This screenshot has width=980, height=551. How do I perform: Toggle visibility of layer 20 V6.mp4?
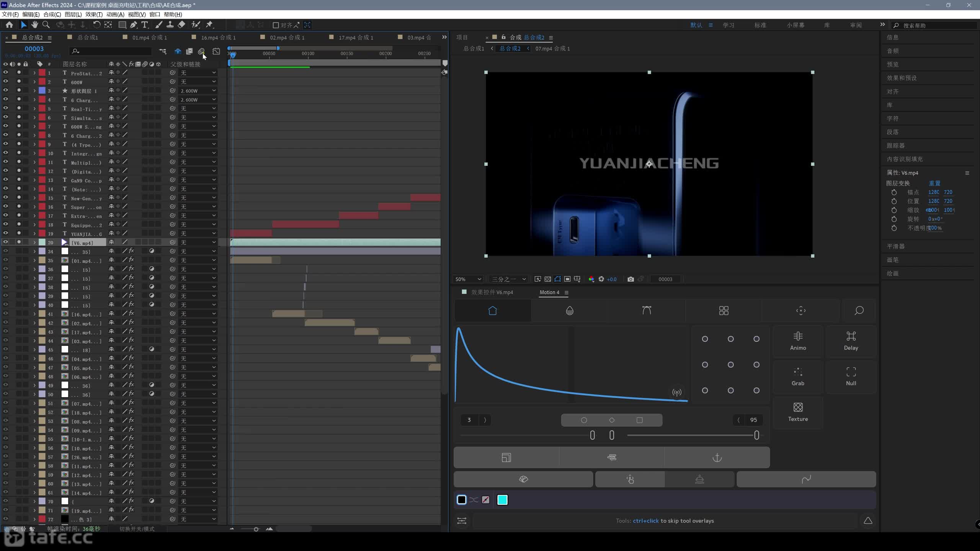pos(5,242)
